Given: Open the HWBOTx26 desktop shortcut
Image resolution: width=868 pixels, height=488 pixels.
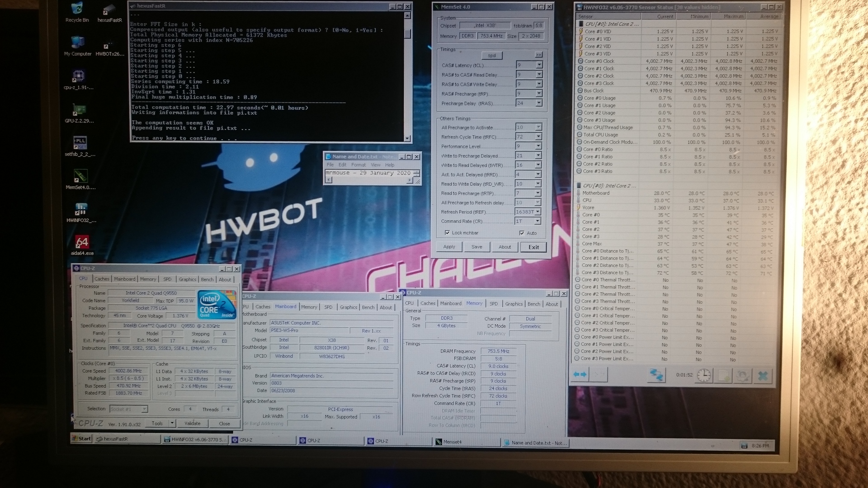Looking at the screenshot, I should [x=109, y=49].
